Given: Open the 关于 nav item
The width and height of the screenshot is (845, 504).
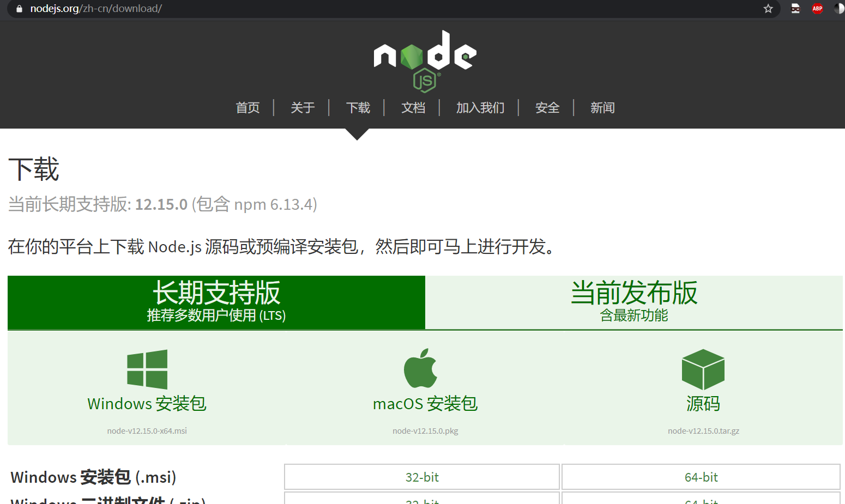Looking at the screenshot, I should 303,108.
